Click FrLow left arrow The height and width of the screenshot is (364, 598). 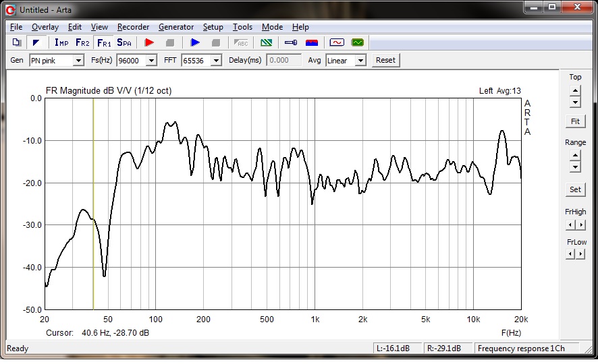(570, 254)
